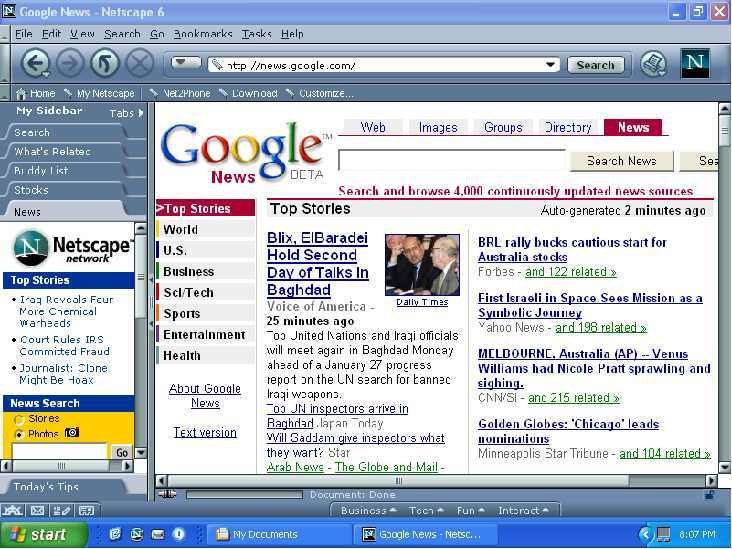This screenshot has width=732, height=549.
Task: Select the Stories radio button
Action: (x=20, y=419)
